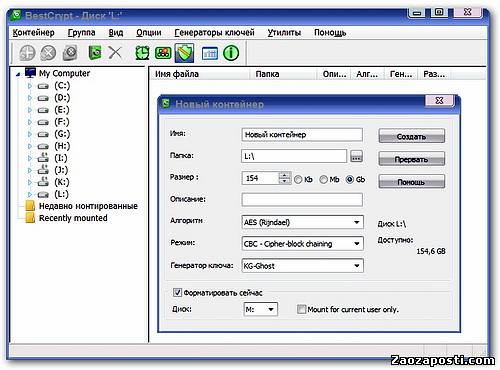Image resolution: width=500 pixels, height=370 pixels.
Task: Click the folder icon beside Recently mounted
Action: tap(30, 218)
